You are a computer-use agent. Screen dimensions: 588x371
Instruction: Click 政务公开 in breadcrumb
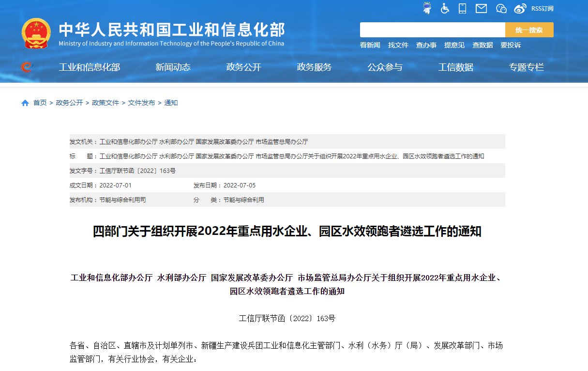69,103
